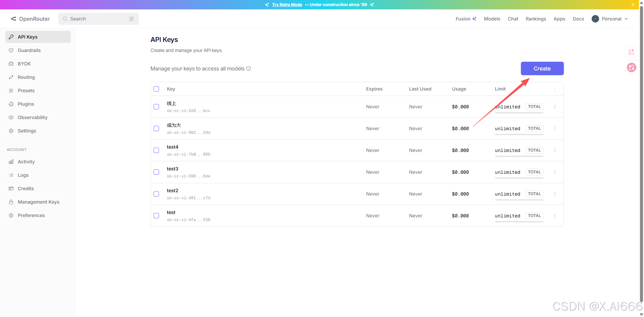
Task: Click the Presets sliders icon
Action: tap(11, 91)
